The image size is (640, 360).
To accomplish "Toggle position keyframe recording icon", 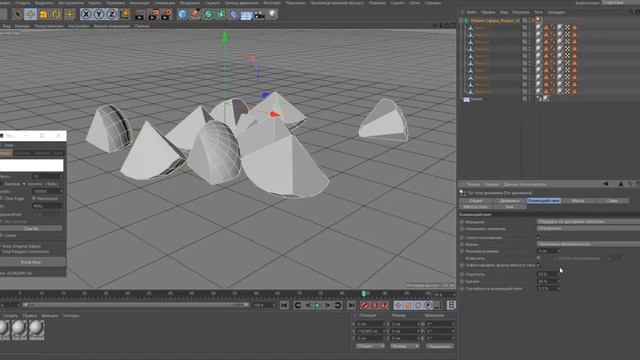I will click(398, 305).
